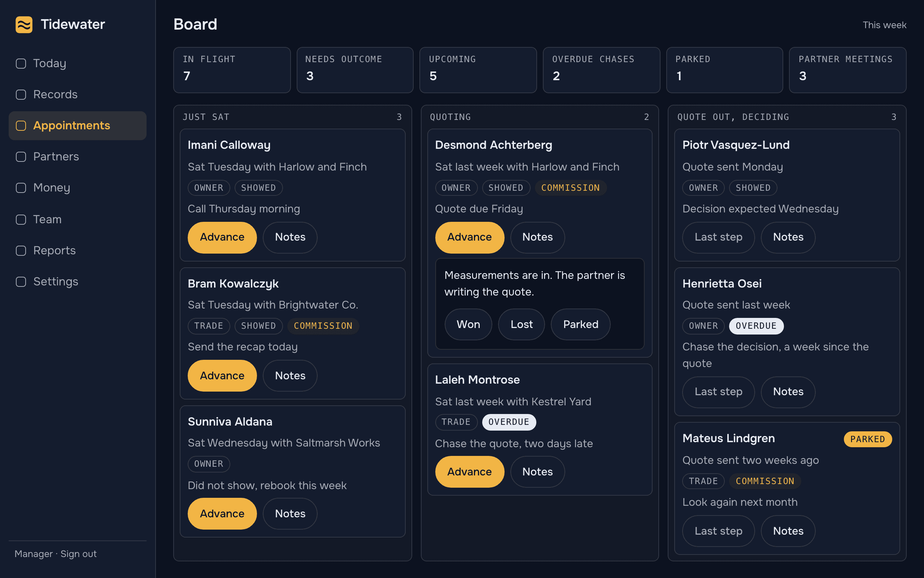Open Notes on Bram Kowalczyk's card
Screen dimensions: 924x578
pos(290,376)
